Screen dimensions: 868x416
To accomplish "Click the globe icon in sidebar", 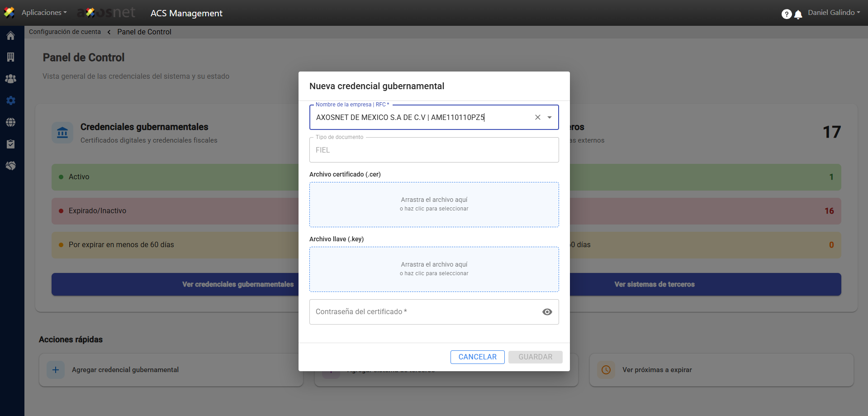I will click(11, 122).
